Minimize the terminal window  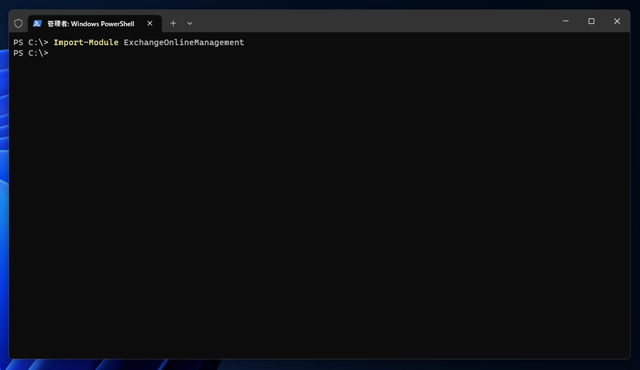click(566, 21)
